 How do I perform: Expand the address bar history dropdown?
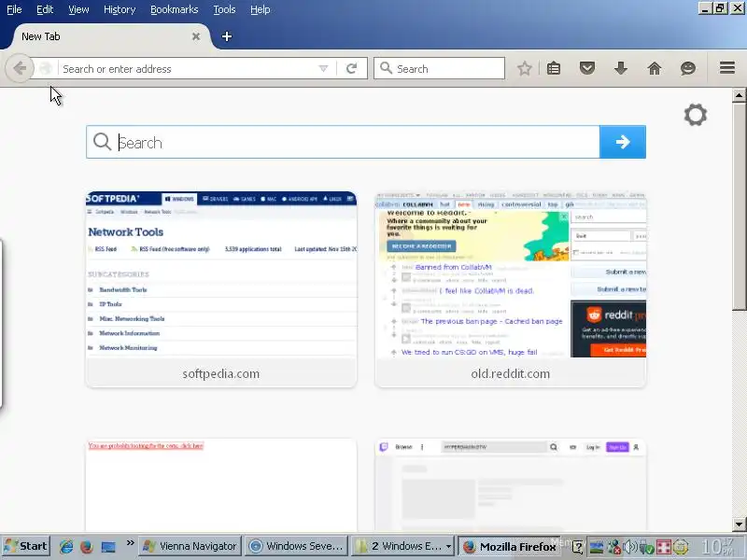(323, 68)
